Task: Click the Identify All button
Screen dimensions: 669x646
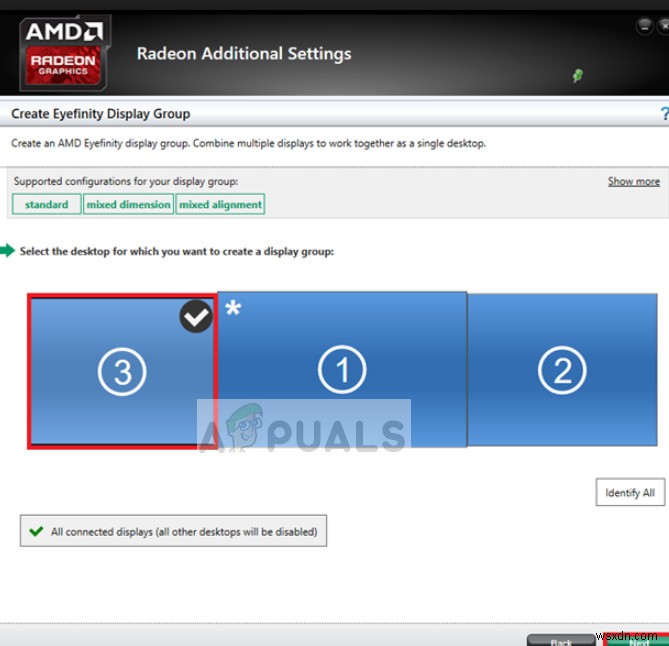Action: pyautogui.click(x=630, y=492)
